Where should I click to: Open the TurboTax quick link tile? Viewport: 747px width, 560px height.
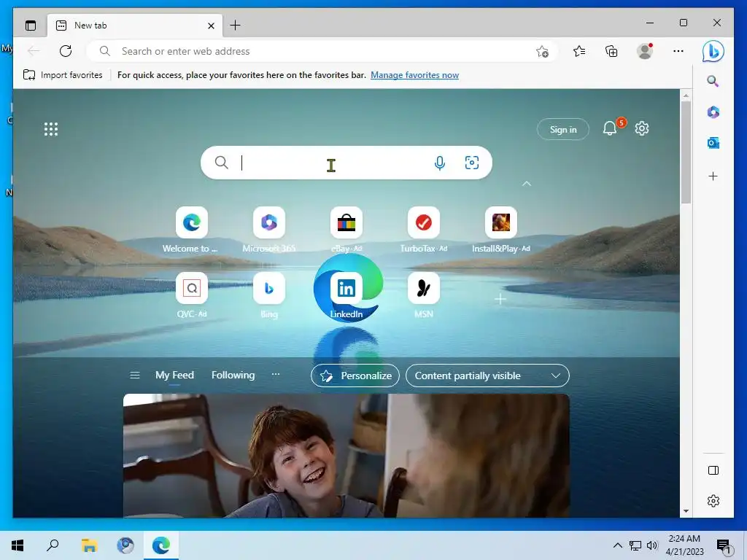click(x=424, y=222)
